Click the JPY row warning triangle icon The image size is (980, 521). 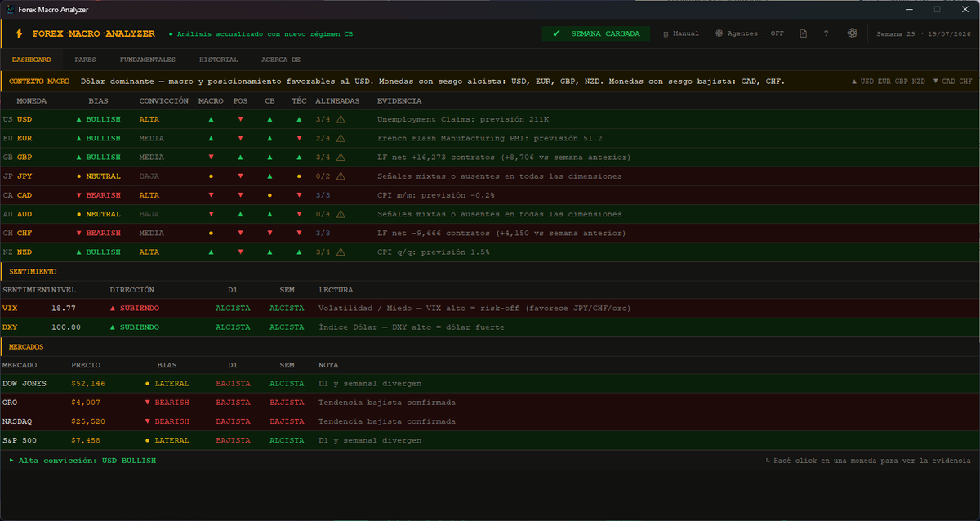tap(341, 176)
